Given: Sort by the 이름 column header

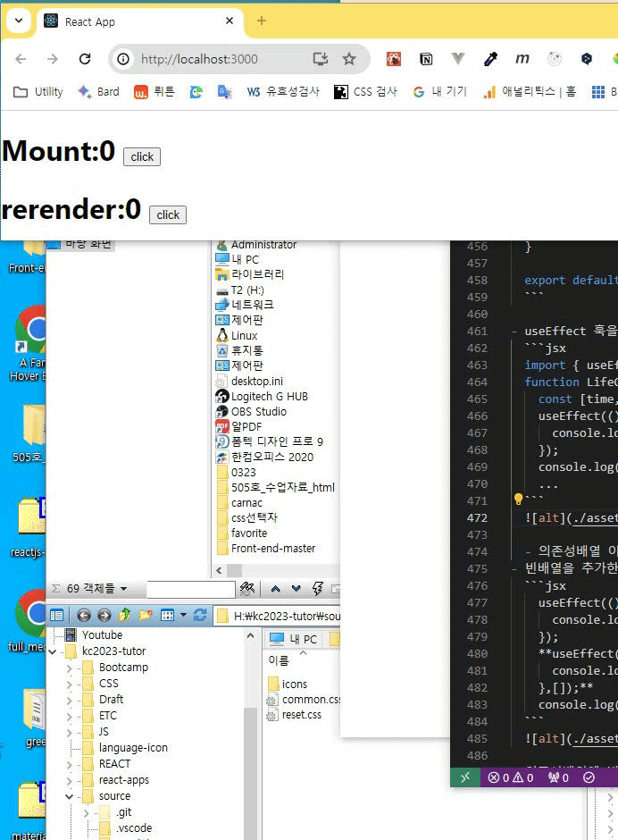Looking at the screenshot, I should pyautogui.click(x=279, y=660).
